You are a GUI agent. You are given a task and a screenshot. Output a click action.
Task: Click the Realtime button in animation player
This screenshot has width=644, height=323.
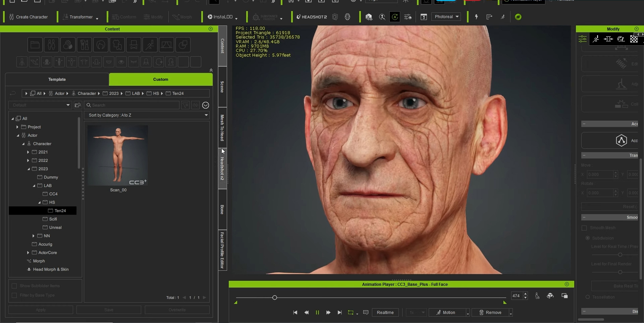(x=385, y=312)
